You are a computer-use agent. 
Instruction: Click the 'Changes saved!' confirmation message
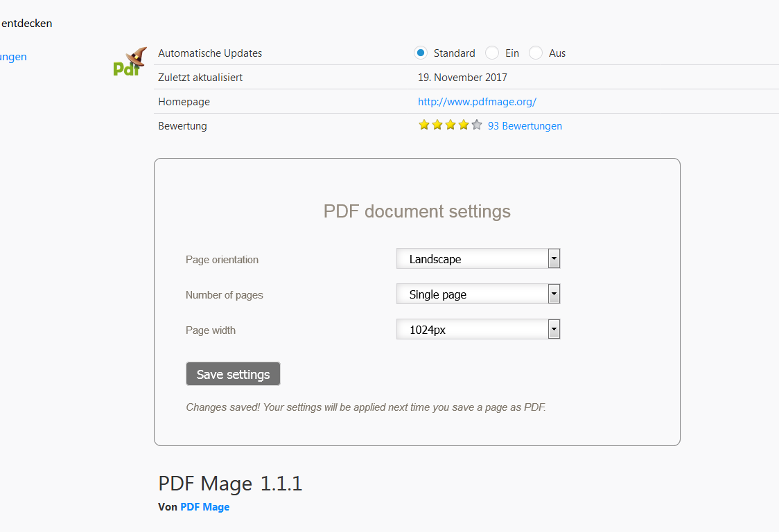[x=366, y=407]
